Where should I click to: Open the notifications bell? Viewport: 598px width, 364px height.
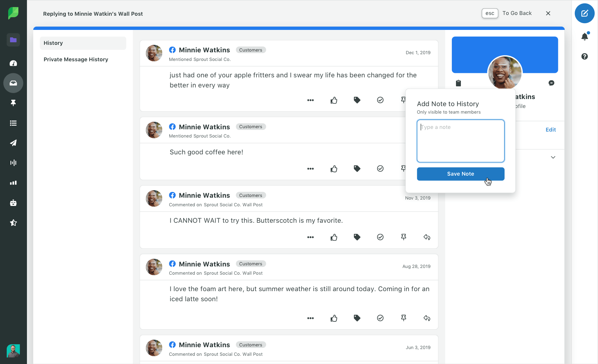(585, 36)
